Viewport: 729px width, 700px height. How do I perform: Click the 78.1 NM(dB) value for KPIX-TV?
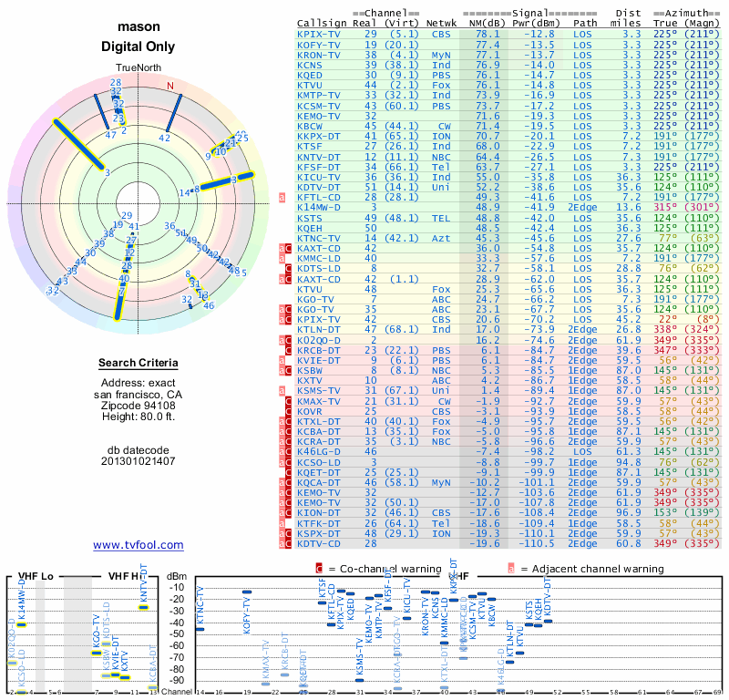tap(488, 34)
